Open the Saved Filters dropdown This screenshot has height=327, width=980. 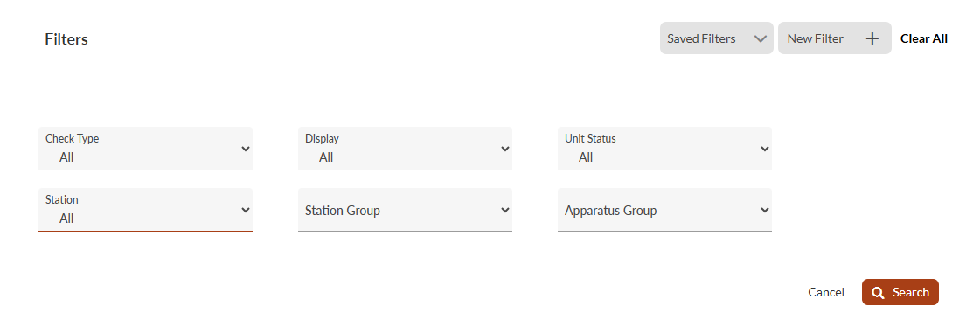point(717,38)
